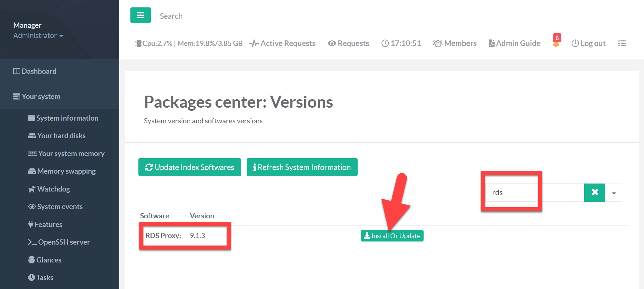
Task: Open the Members page
Action: click(x=455, y=43)
